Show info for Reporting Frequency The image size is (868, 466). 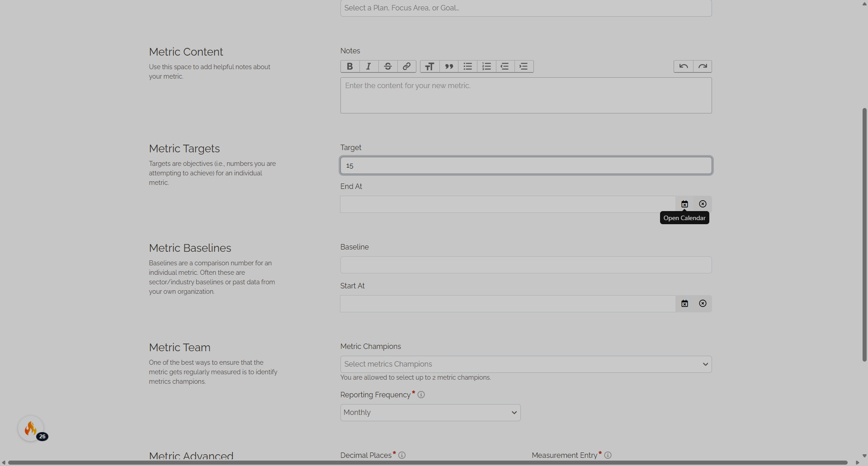(x=421, y=395)
